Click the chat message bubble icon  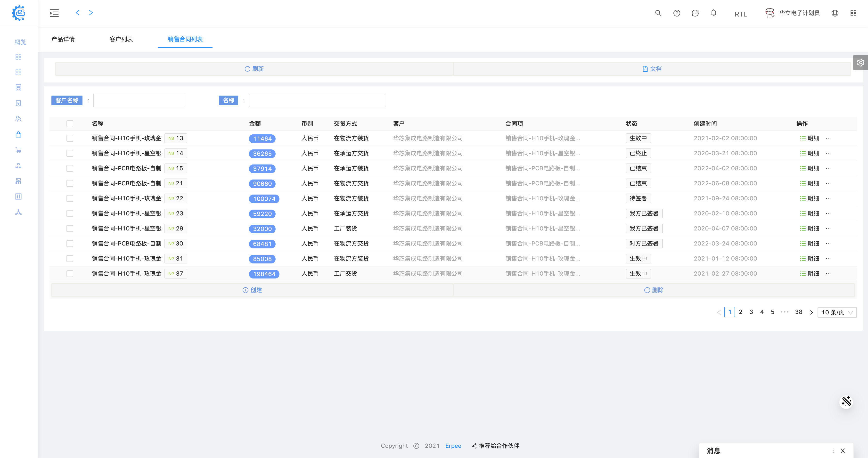click(x=695, y=13)
